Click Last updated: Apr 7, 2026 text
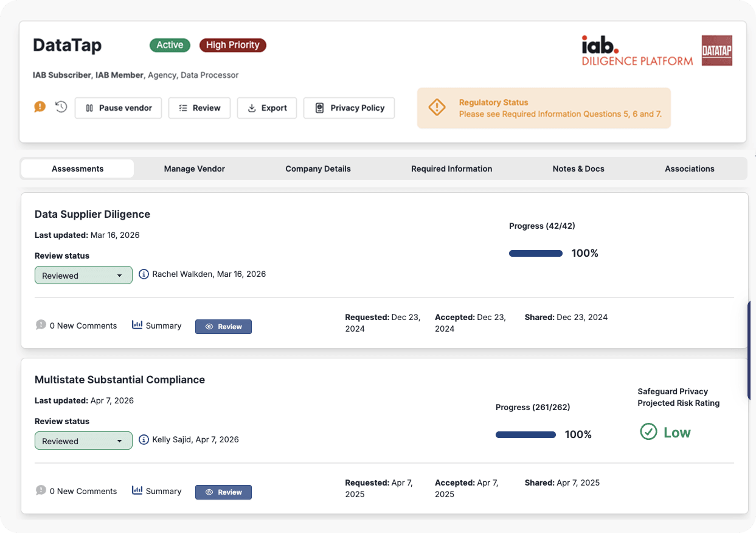Viewport: 756px width, 533px height. (84, 400)
